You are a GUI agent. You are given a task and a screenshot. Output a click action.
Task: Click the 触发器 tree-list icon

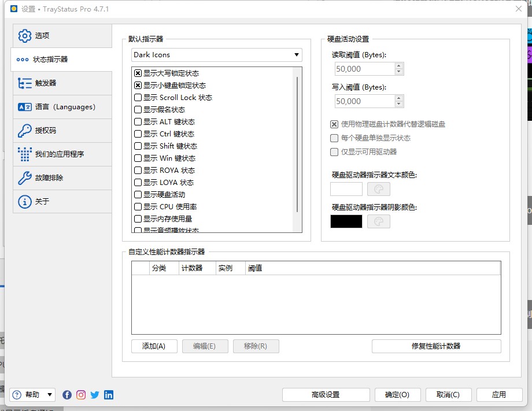[x=24, y=83]
